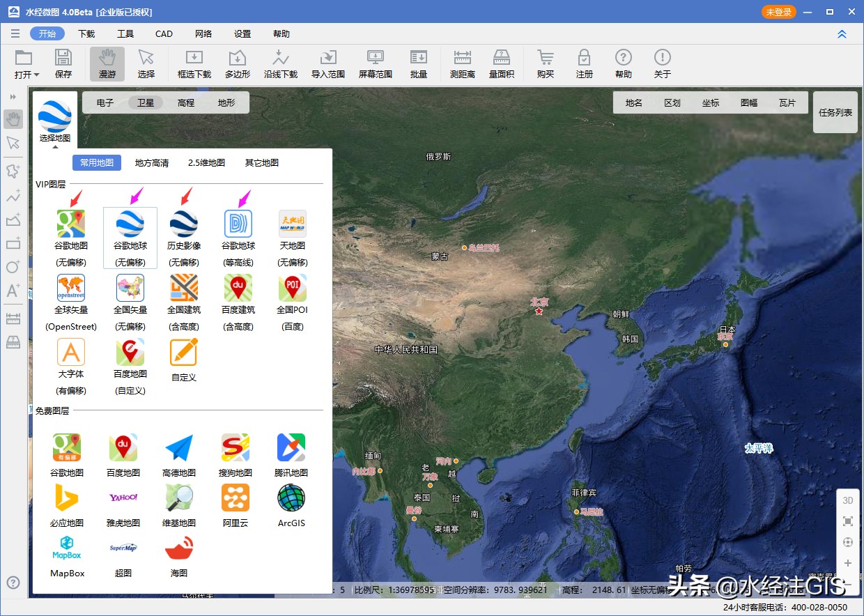Viewport: 864px width, 616px height.
Task: Activate the 选择 arrow tool in ribbon
Action: click(146, 64)
